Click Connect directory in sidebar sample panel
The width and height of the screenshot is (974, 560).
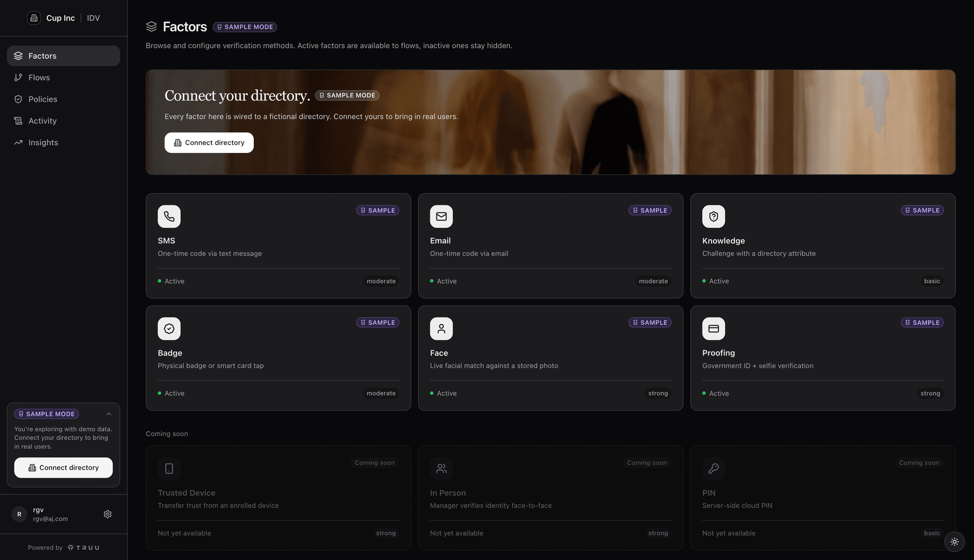pyautogui.click(x=63, y=467)
